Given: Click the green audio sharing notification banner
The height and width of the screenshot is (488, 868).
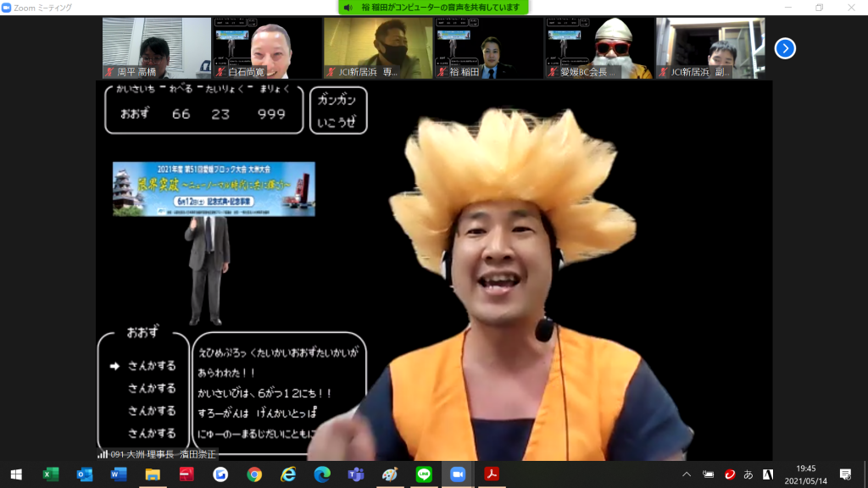Looking at the screenshot, I should point(433,7).
